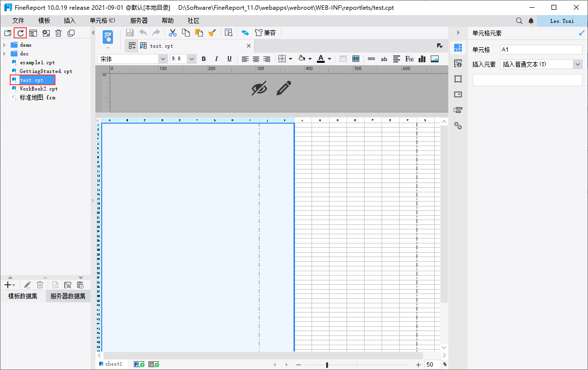This screenshot has width=588, height=370.
Task: Click the zoom slider handle at bottom
Action: click(327, 365)
